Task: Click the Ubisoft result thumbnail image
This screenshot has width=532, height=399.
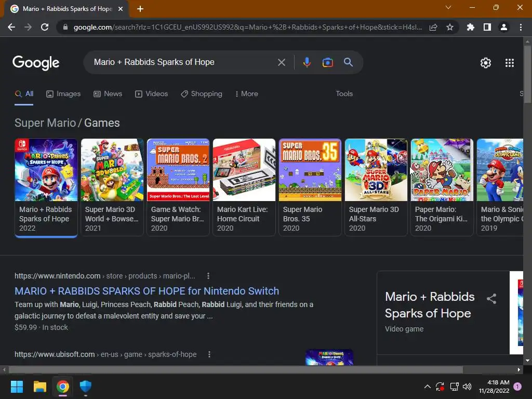Action: [329, 357]
